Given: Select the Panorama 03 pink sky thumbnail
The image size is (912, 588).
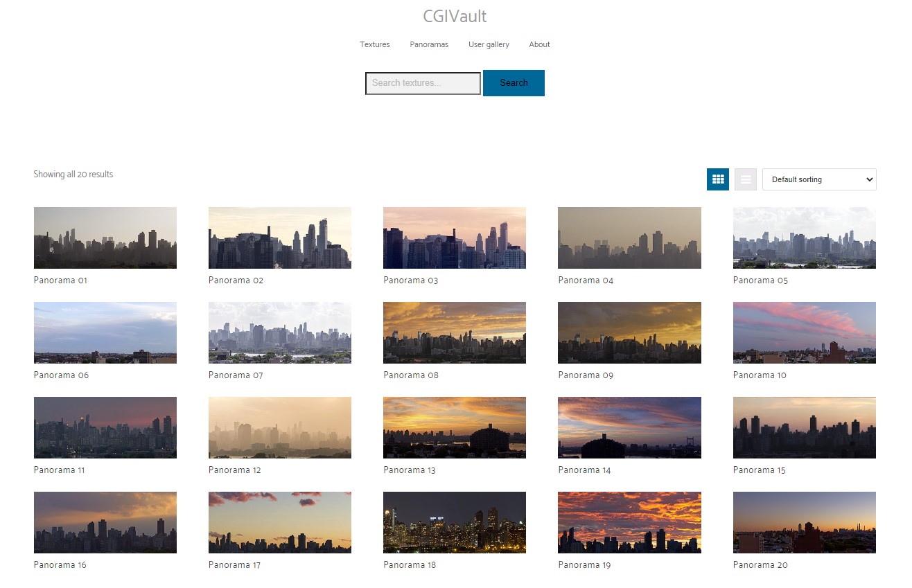Looking at the screenshot, I should click(455, 238).
